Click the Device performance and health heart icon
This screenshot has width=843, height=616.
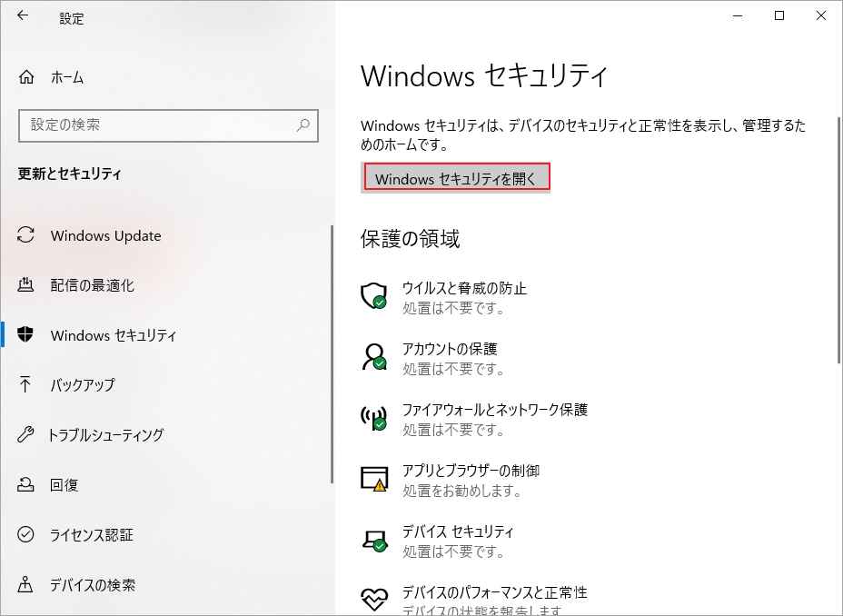click(x=374, y=599)
